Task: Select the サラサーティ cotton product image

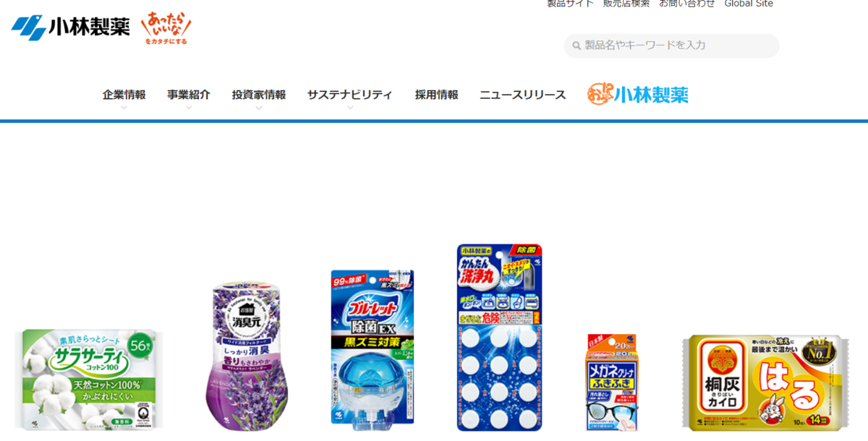Action: tap(89, 378)
